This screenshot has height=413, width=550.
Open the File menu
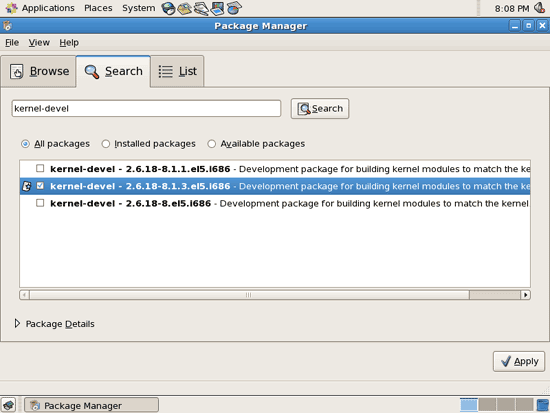[x=12, y=42]
